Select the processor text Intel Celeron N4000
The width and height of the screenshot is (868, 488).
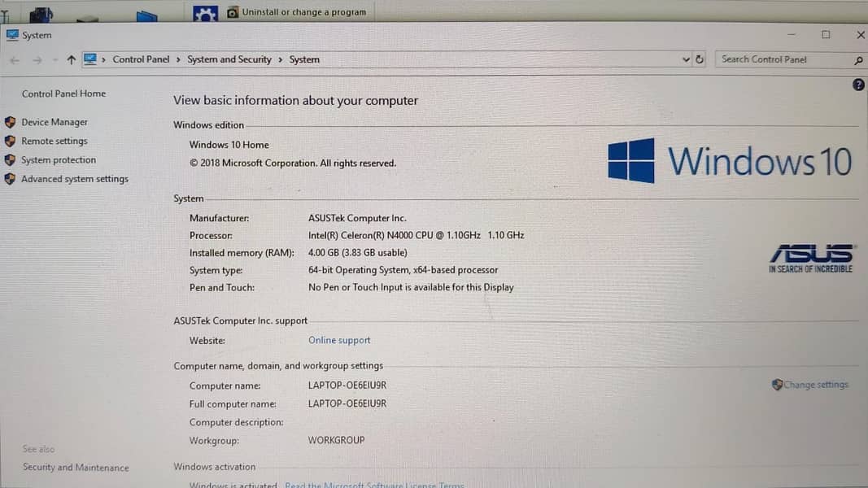[416, 235]
